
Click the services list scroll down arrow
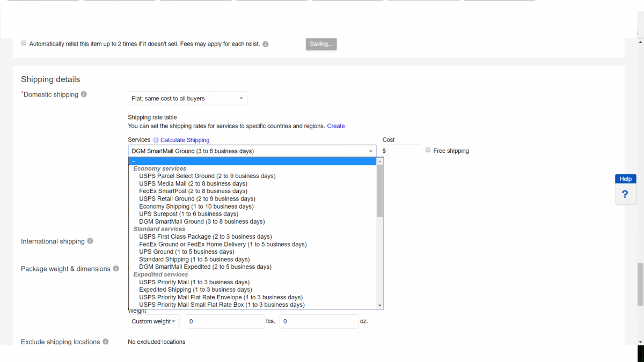pos(380,305)
